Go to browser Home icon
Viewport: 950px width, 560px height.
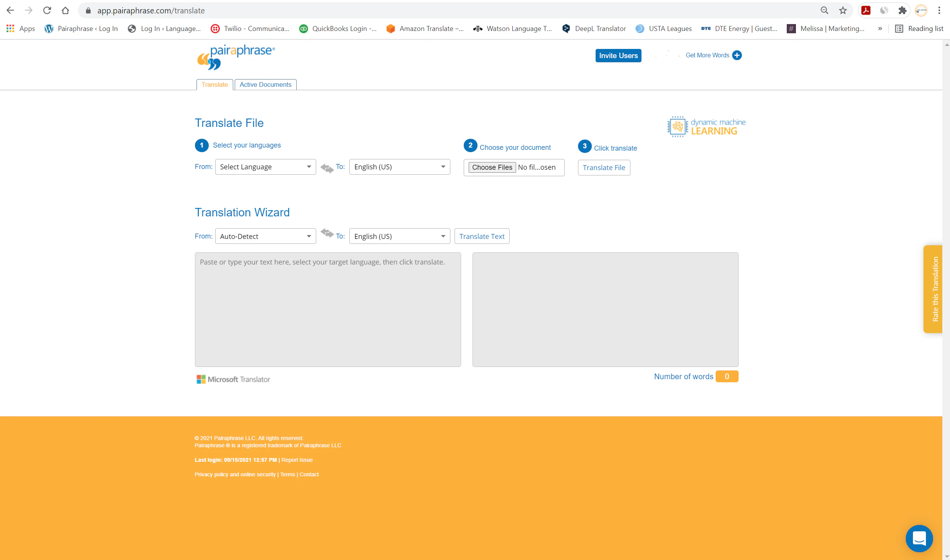point(65,10)
